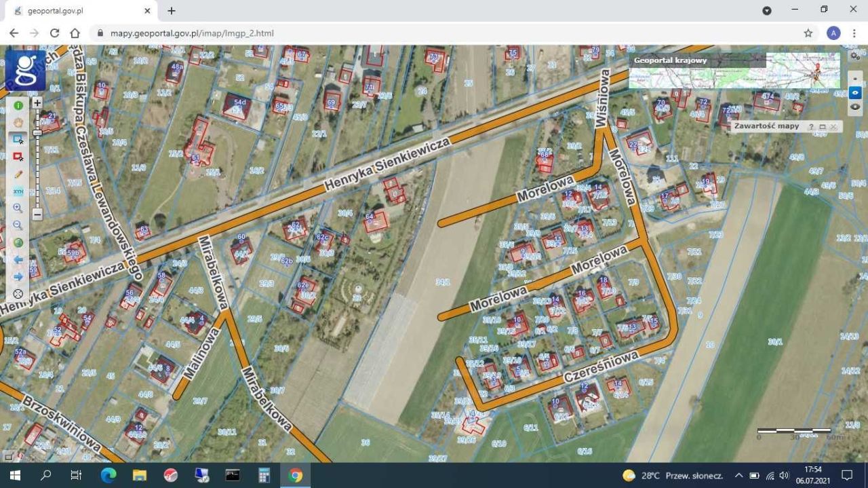Maximize the Zawartość mapy panel
The width and height of the screenshot is (868, 488).
tap(822, 127)
